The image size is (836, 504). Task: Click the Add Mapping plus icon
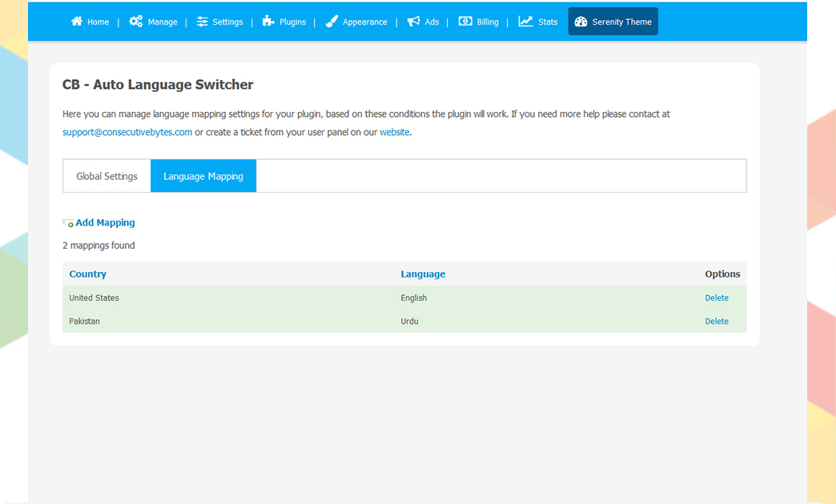click(x=68, y=223)
